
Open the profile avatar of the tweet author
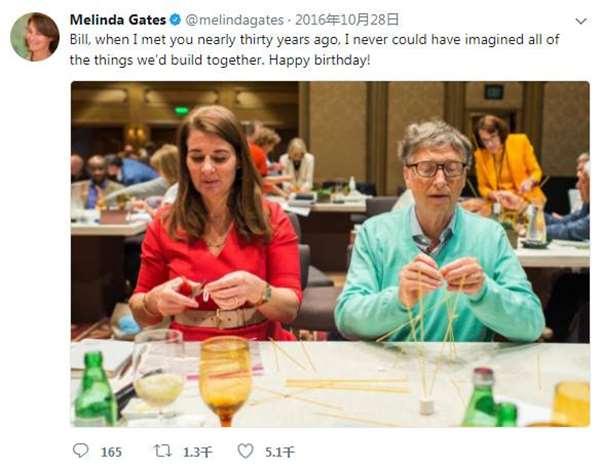tap(35, 37)
